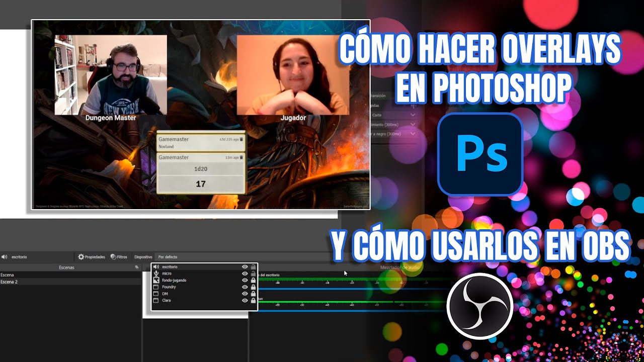
Task: Add a quick transition with the plus icon
Action: [x=414, y=106]
